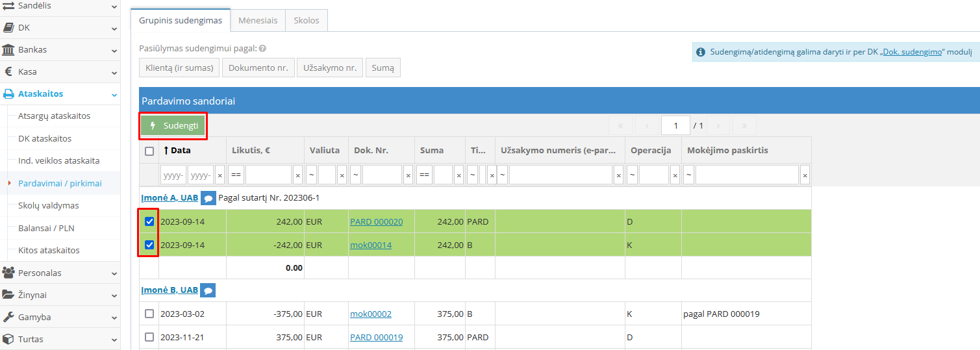Expand the Sandėlis sidebar section

(x=60, y=6)
